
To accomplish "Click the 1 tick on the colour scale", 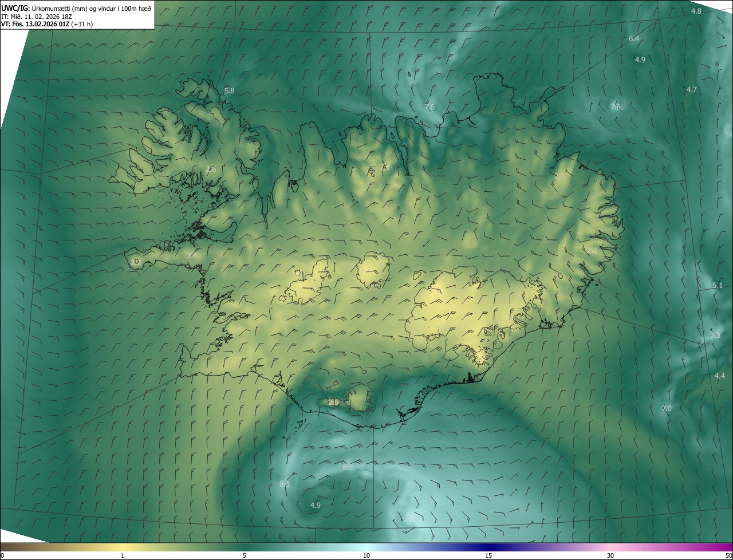I will click(123, 555).
